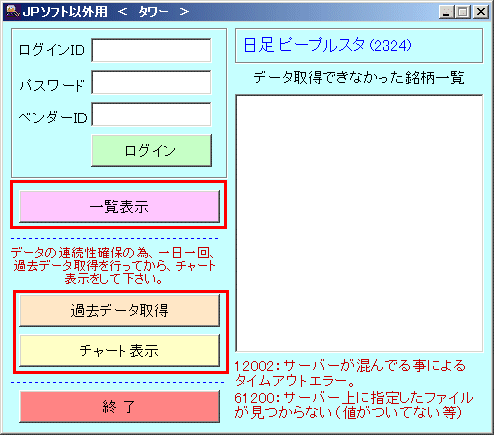Image resolution: width=494 pixels, height=435 pixels.
Task: Maximize the JPソフト以外用 window
Action: click(x=463, y=12)
